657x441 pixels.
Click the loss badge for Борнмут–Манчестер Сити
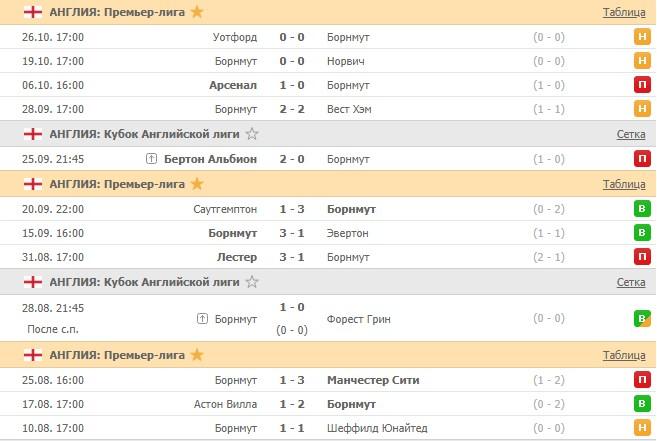[x=643, y=380]
